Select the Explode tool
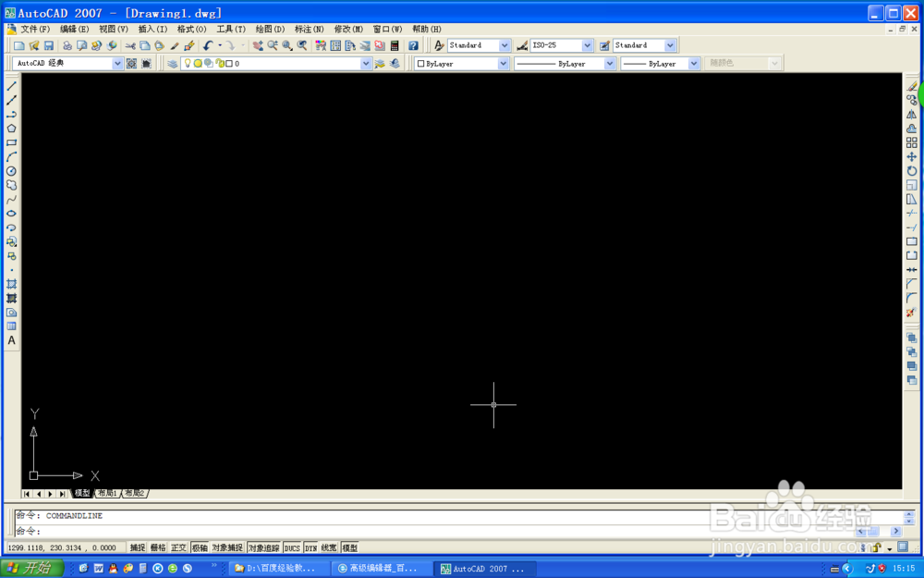The height and width of the screenshot is (578, 924). 912,313
